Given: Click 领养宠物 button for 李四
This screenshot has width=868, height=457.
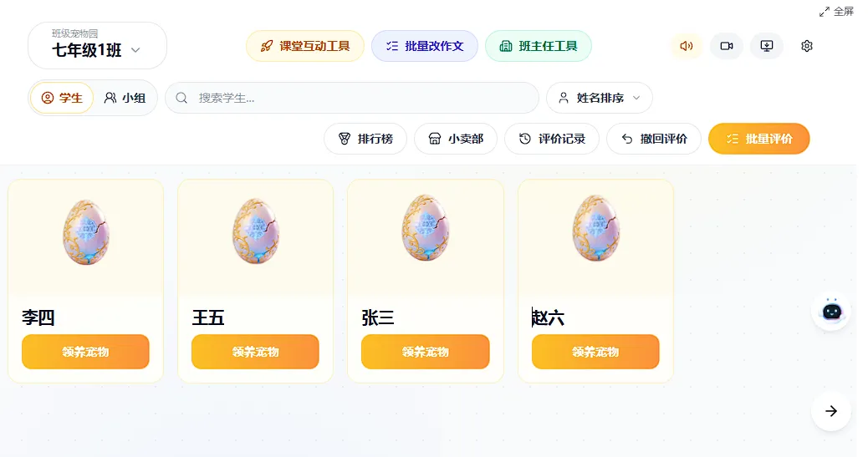Looking at the screenshot, I should click(86, 352).
